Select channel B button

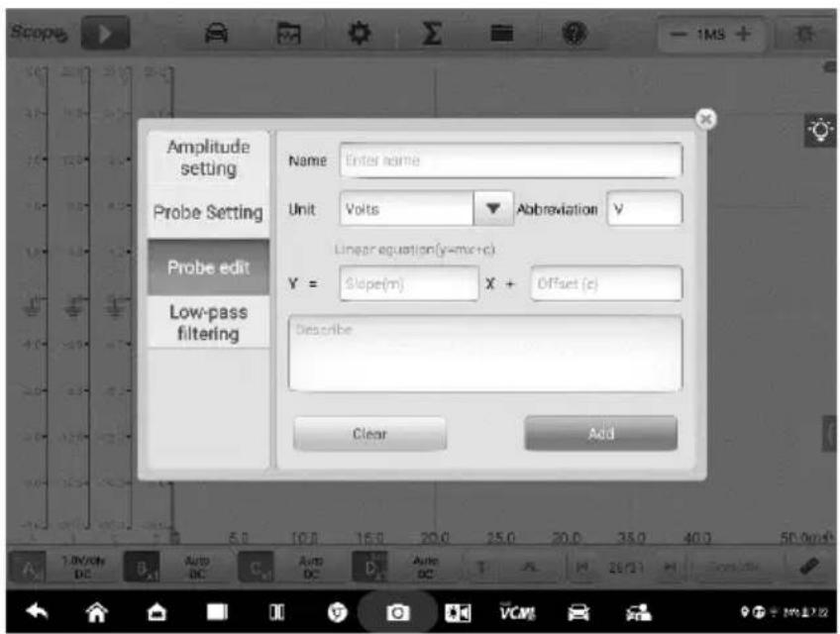point(142,568)
